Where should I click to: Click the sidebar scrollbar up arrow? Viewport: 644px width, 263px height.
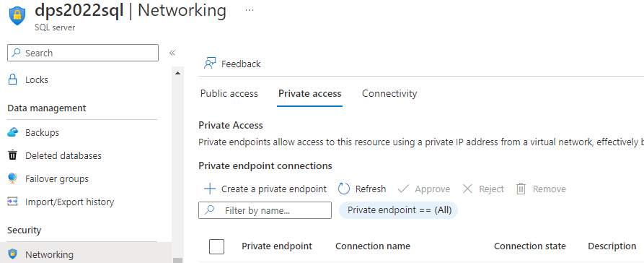click(177, 73)
